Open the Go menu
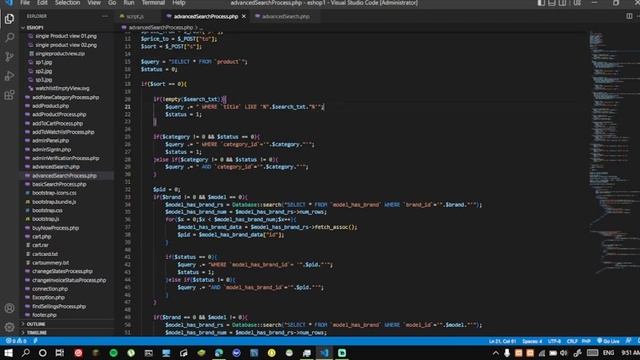Image resolution: width=640 pixels, height=360 pixels. click(112, 3)
